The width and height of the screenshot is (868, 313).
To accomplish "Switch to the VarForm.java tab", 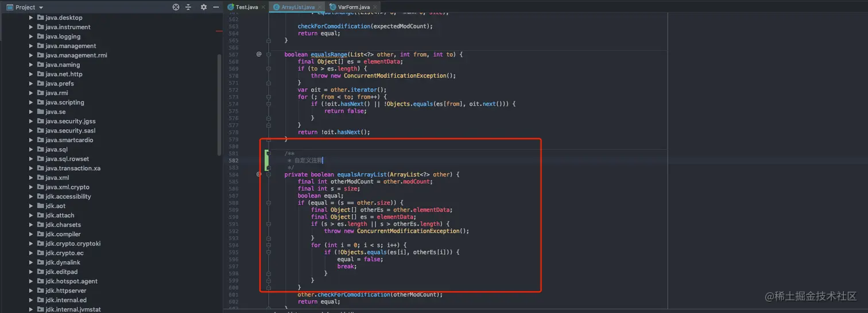I will (x=354, y=7).
